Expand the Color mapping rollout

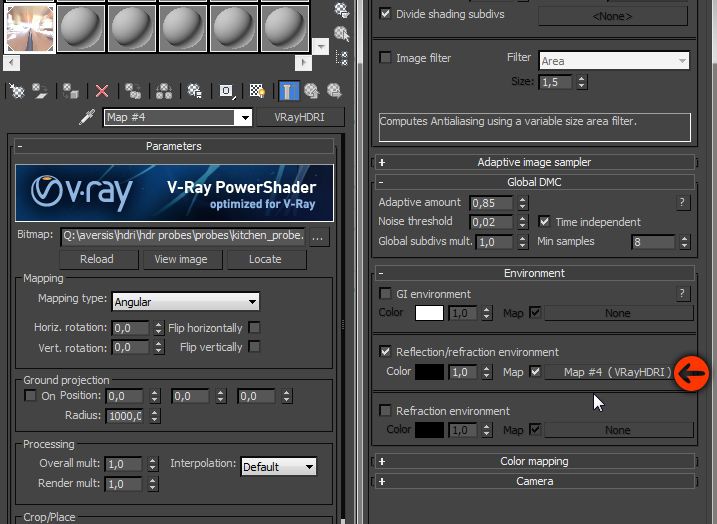[x=535, y=461]
